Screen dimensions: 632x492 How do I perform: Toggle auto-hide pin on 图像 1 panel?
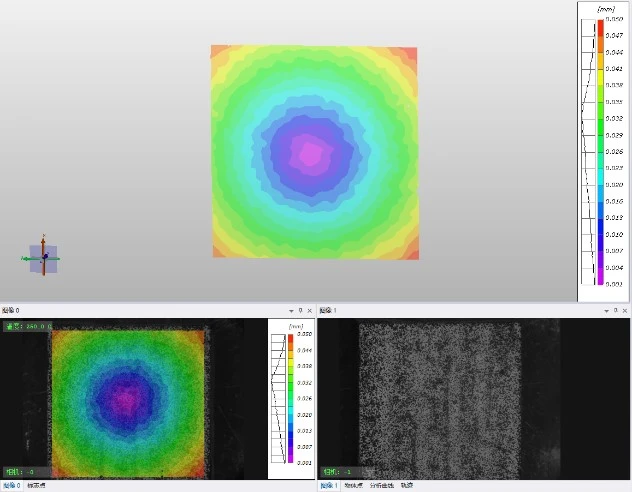[616, 311]
